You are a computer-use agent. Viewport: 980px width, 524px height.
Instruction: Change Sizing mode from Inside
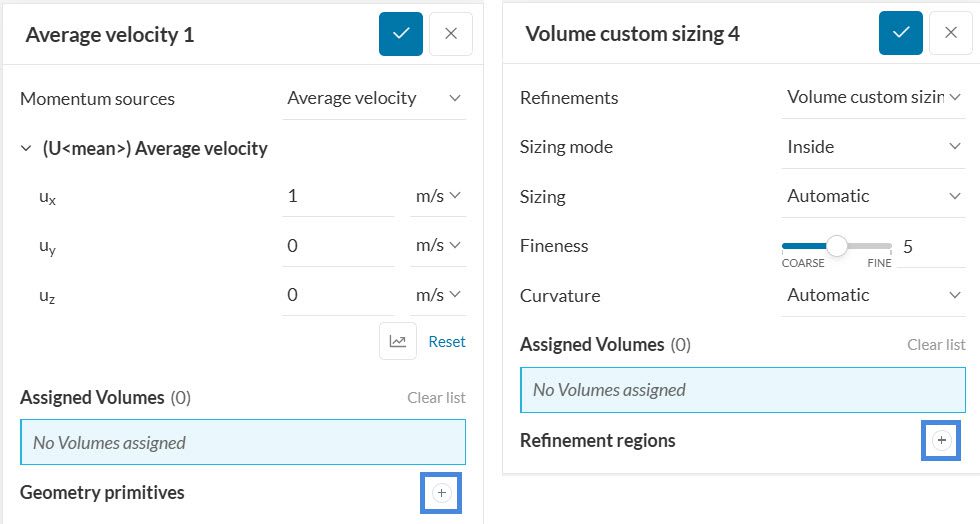[x=873, y=147]
